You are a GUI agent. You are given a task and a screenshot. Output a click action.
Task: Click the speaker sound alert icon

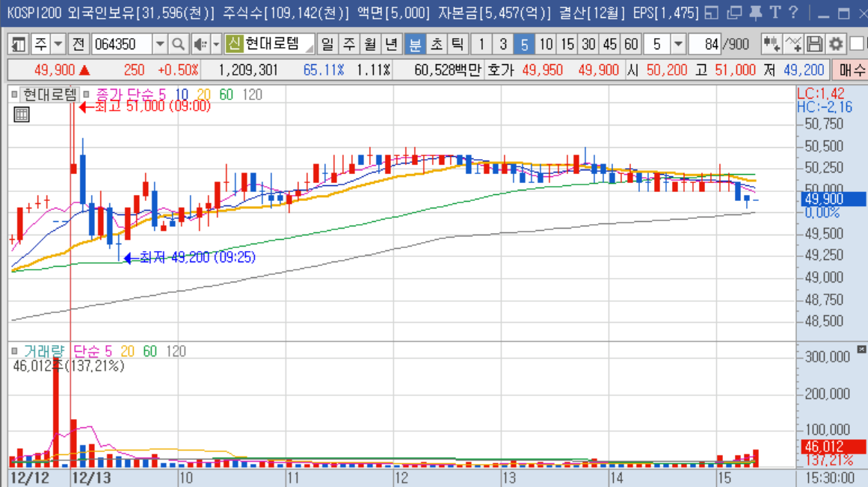200,44
